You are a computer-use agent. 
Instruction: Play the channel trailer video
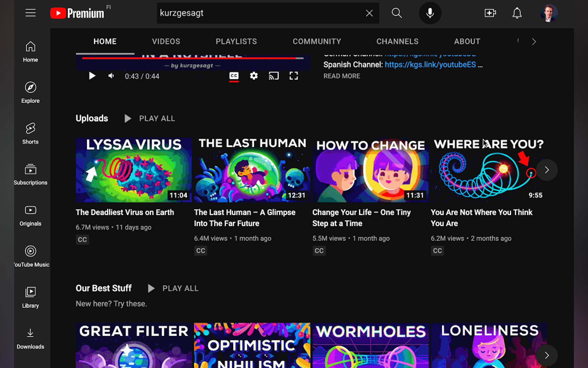pyautogui.click(x=92, y=76)
